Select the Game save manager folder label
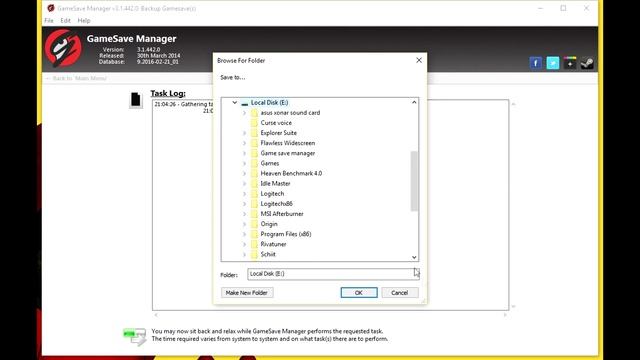The width and height of the screenshot is (640, 360). pyautogui.click(x=288, y=153)
